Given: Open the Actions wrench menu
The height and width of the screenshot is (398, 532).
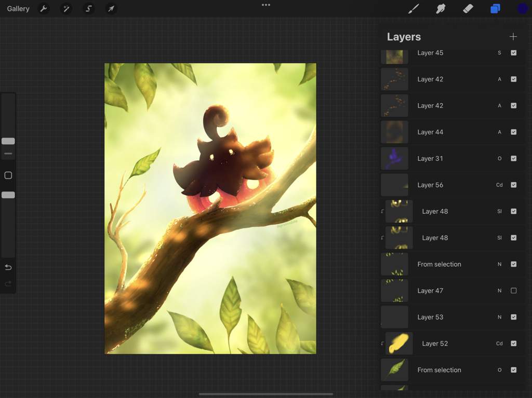Looking at the screenshot, I should point(44,8).
